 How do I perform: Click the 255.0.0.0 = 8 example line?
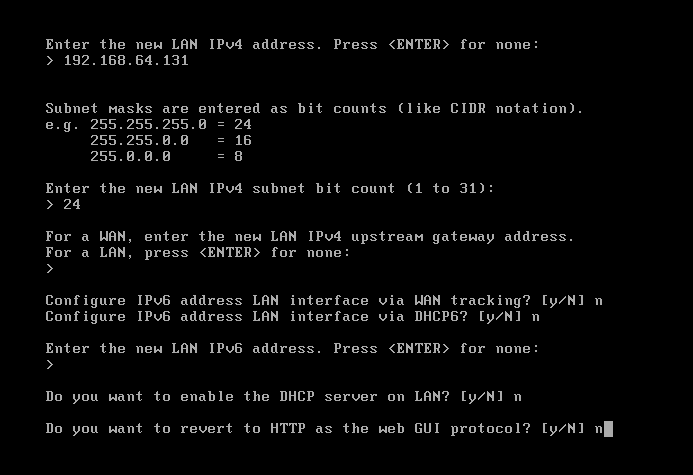167,156
